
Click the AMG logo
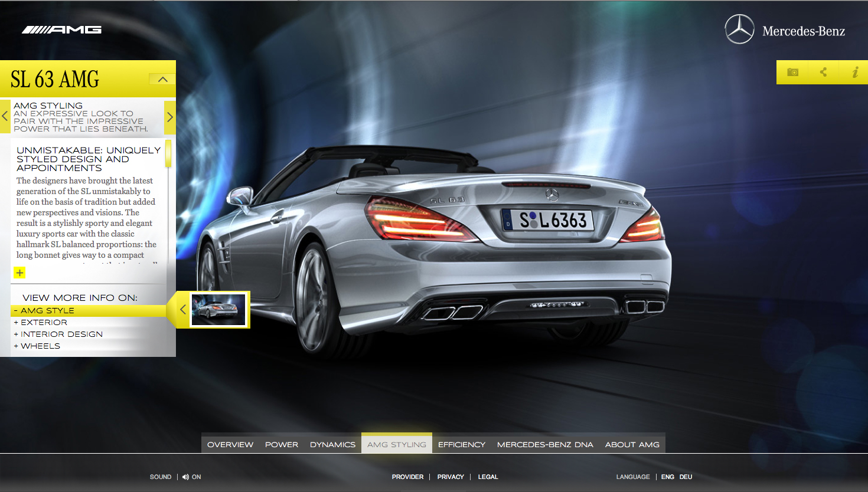[x=62, y=29]
